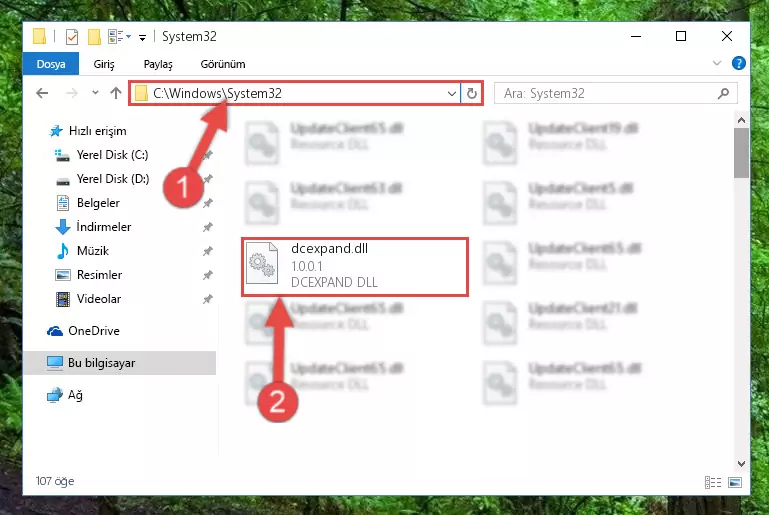The height and width of the screenshot is (515, 769).
Task: Open the Görünüm ribbon tab
Action: click(x=223, y=64)
